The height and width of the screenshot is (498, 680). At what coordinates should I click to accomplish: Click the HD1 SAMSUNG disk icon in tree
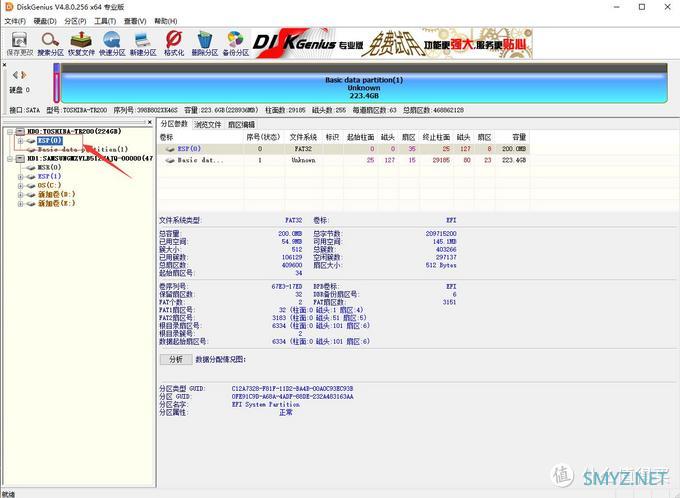20,159
